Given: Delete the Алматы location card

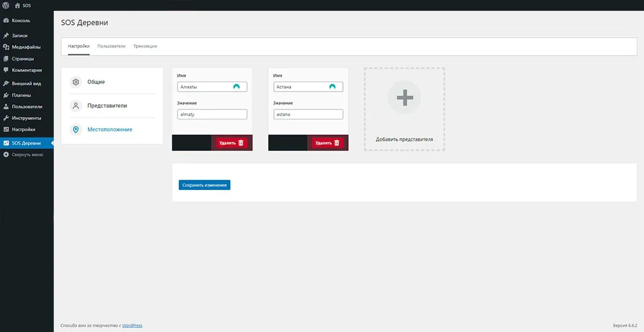Looking at the screenshot, I should click(x=231, y=143).
